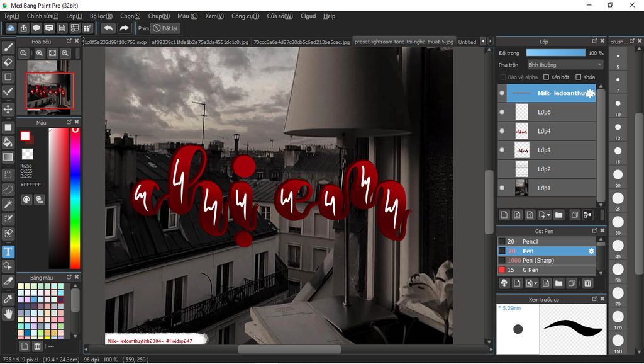The width and height of the screenshot is (644, 364).
Task: Hide the Lớp3 layer
Action: [502, 150]
